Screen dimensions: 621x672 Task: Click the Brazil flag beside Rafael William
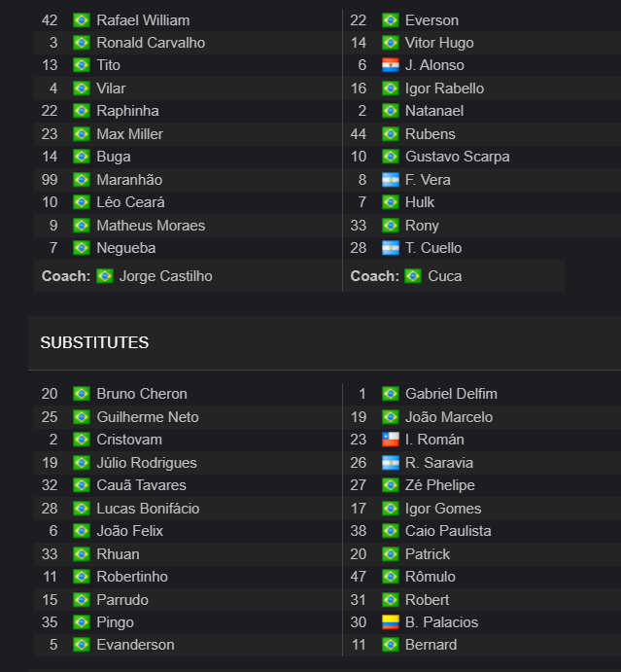[x=82, y=20]
